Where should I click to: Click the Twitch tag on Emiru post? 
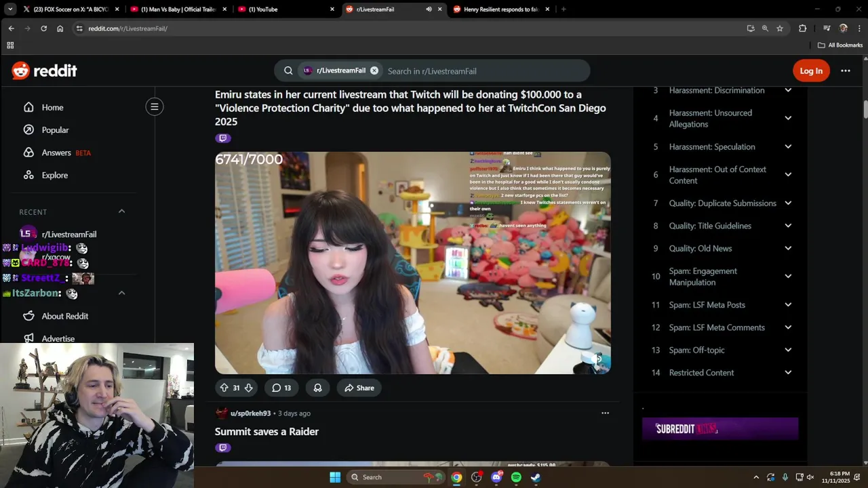point(223,138)
